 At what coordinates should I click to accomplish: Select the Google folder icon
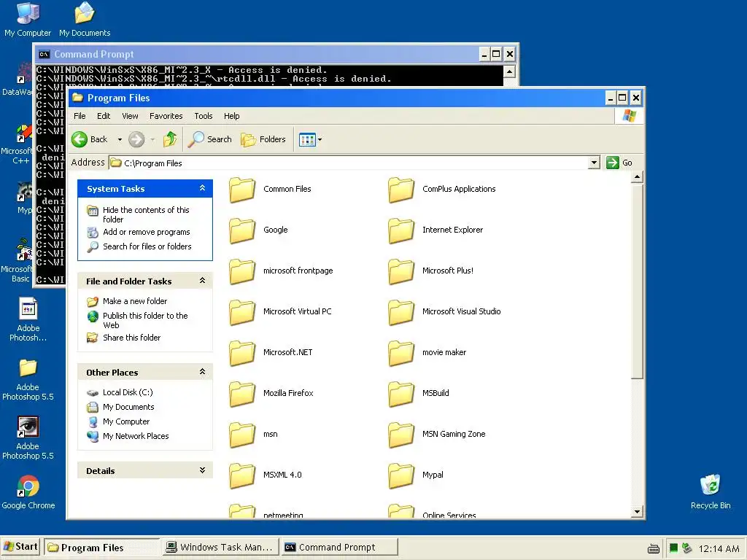[x=242, y=230]
